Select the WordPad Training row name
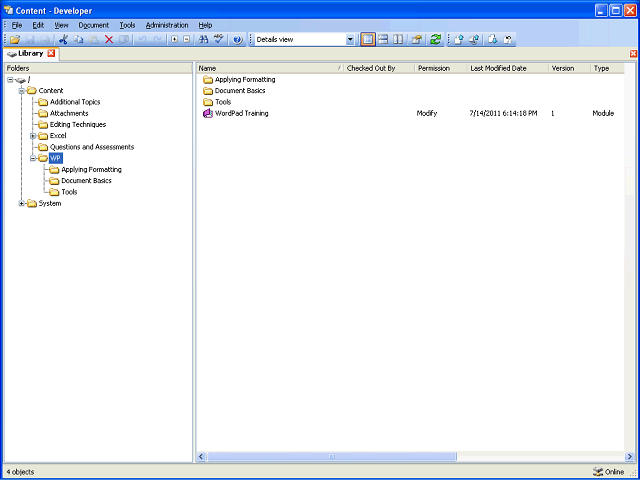The width and height of the screenshot is (640, 480). click(242, 113)
